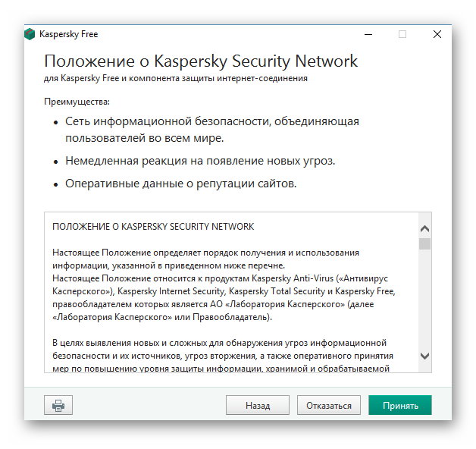
Task: Click the greyed-out maximize window button
Action: [402, 34]
